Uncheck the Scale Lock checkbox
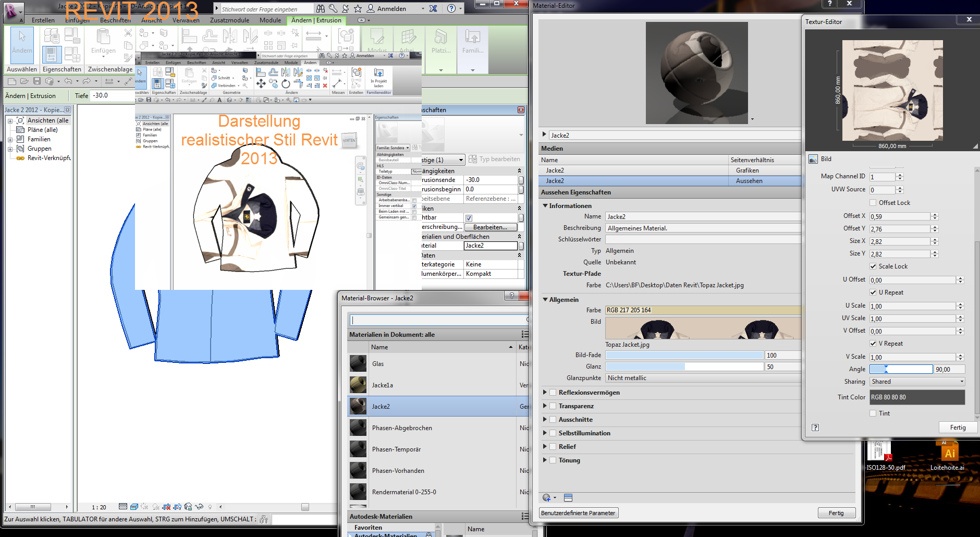Image resolution: width=980 pixels, height=537 pixels. click(873, 266)
